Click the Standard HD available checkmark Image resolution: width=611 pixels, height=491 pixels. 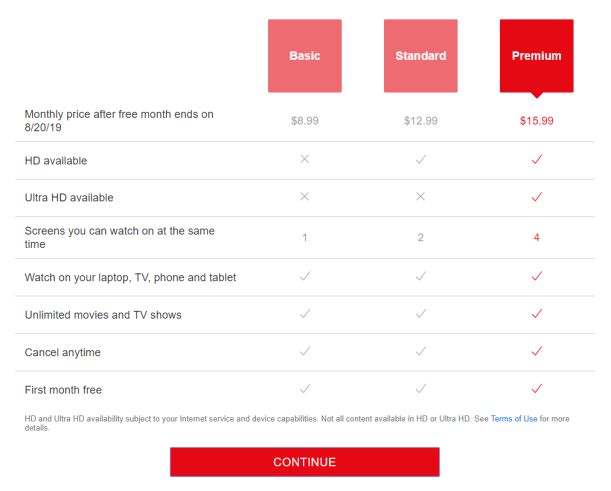pyautogui.click(x=420, y=159)
